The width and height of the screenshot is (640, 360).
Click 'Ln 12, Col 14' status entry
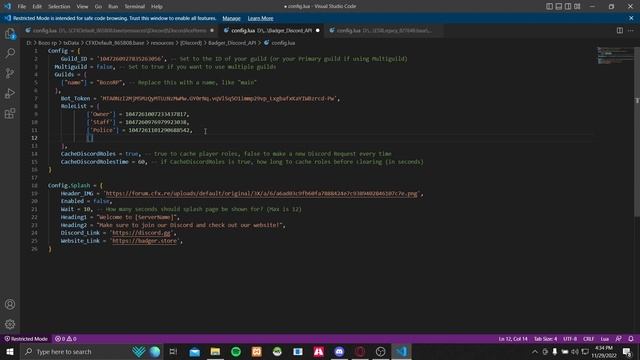[x=513, y=339]
